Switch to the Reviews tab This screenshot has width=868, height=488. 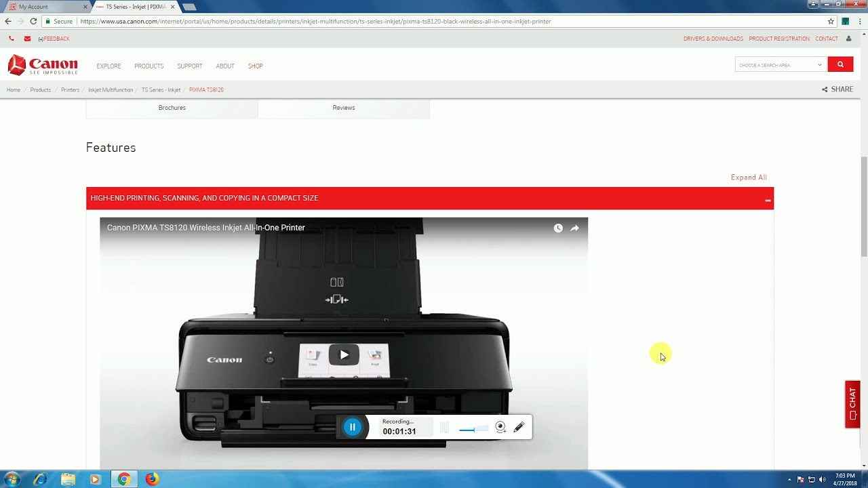[344, 108]
